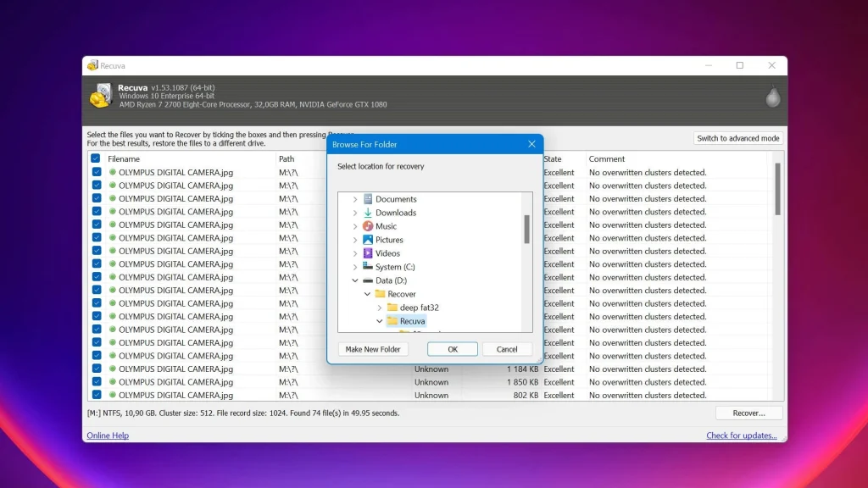Select the Music library icon
The image size is (868, 488).
point(368,225)
